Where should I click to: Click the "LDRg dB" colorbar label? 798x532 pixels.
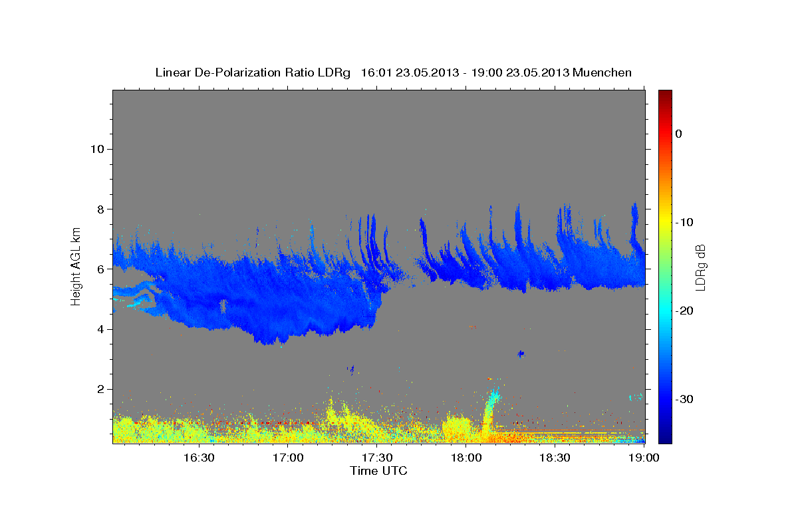pyautogui.click(x=700, y=267)
